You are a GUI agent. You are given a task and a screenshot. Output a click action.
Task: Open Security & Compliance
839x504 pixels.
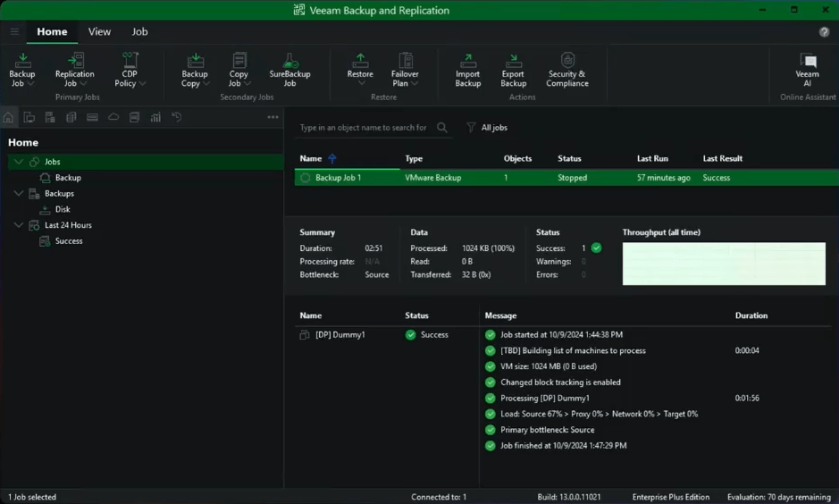pos(567,70)
